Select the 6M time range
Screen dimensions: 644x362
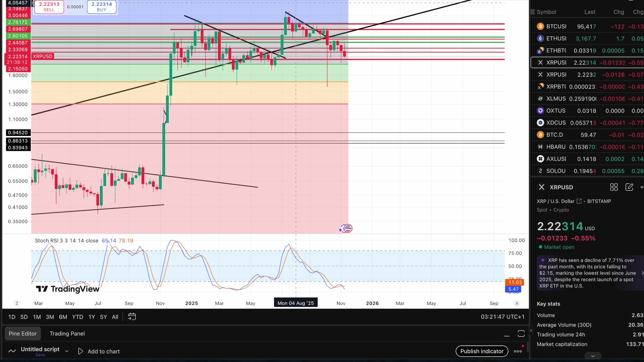(x=63, y=317)
